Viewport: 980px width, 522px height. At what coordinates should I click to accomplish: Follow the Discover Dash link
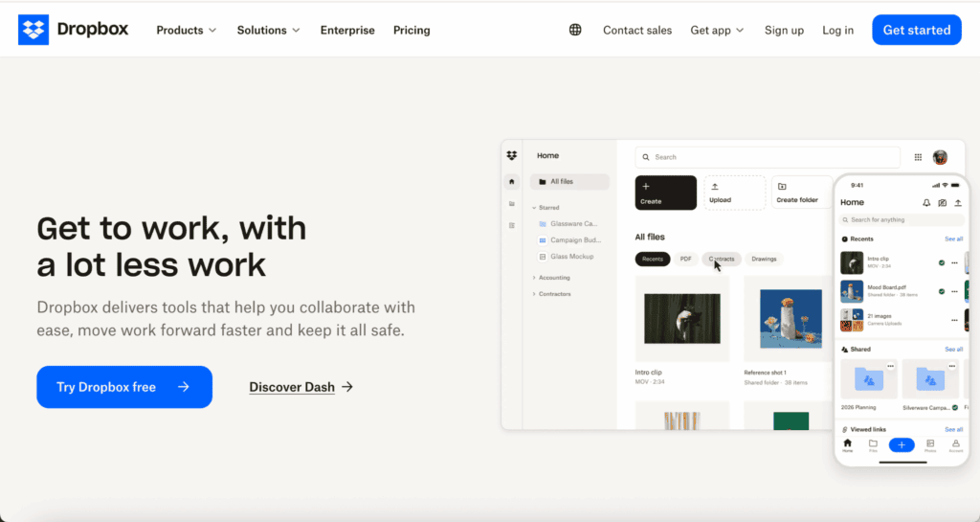(x=301, y=387)
